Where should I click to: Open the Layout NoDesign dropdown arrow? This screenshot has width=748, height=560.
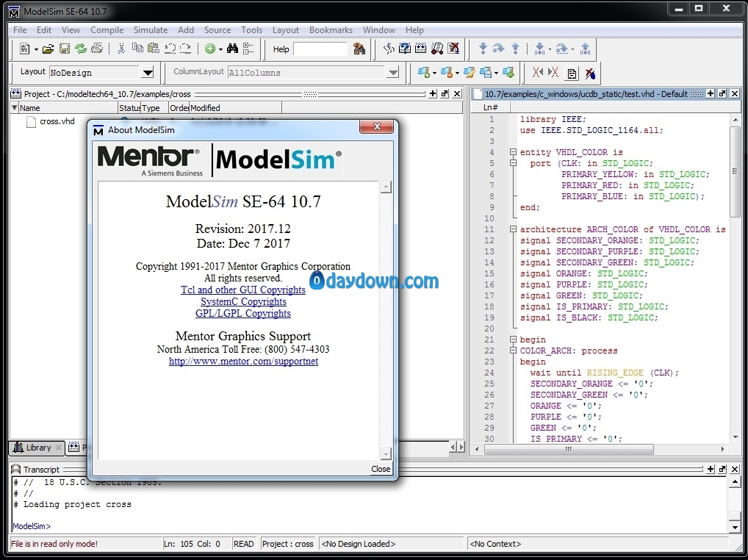point(148,73)
